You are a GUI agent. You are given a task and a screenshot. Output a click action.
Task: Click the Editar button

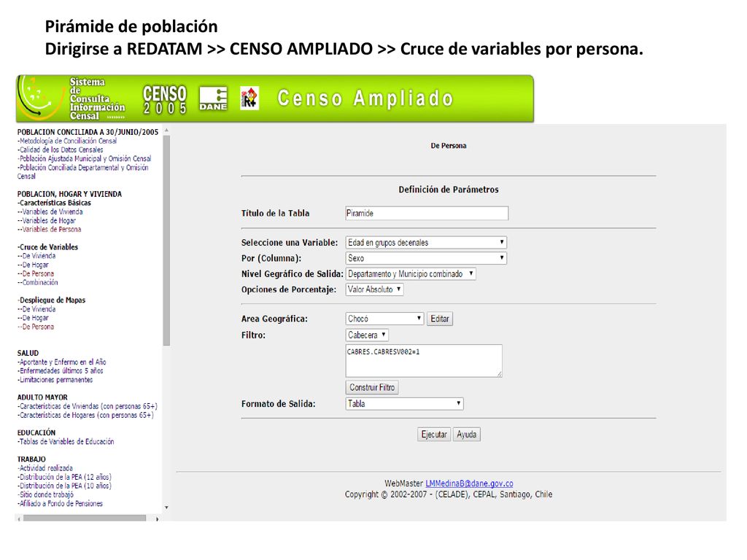pyautogui.click(x=440, y=319)
